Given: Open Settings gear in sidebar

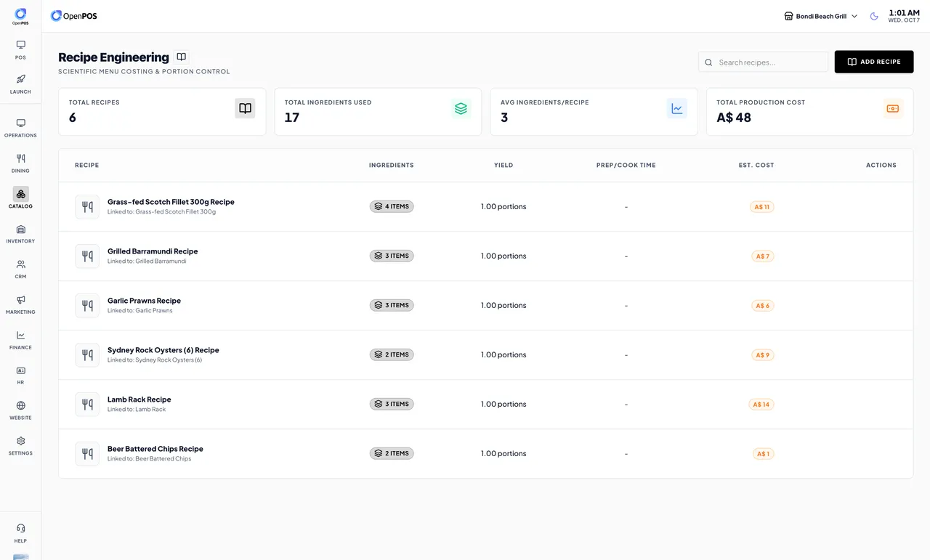Looking at the screenshot, I should 20,441.
